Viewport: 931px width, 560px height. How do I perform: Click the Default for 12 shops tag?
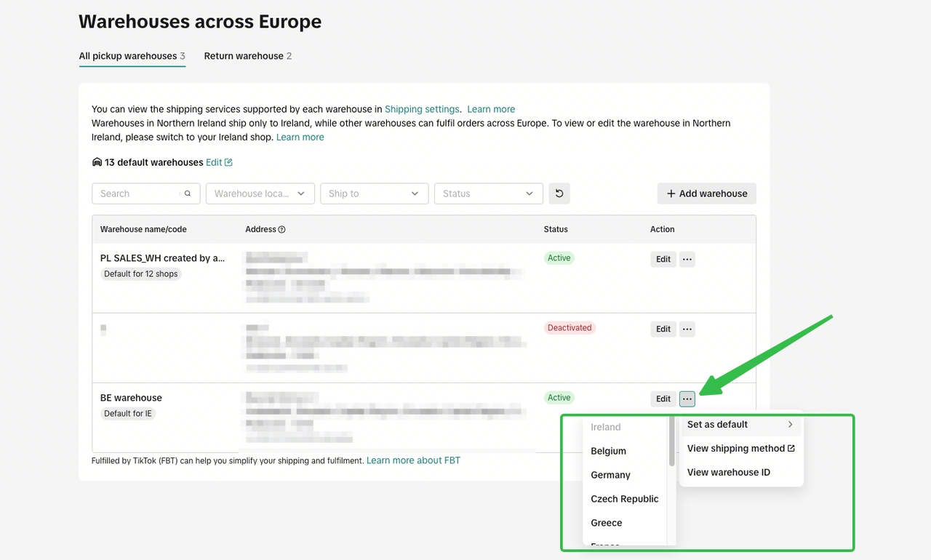tap(141, 274)
